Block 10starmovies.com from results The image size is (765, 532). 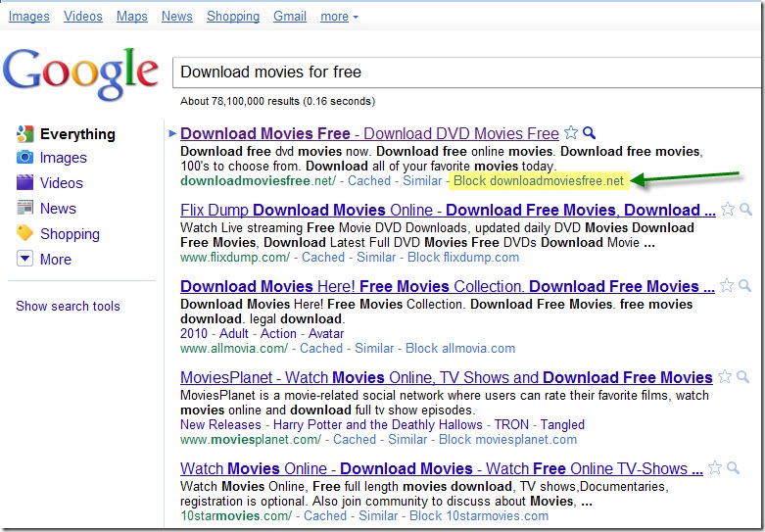pos(479,516)
